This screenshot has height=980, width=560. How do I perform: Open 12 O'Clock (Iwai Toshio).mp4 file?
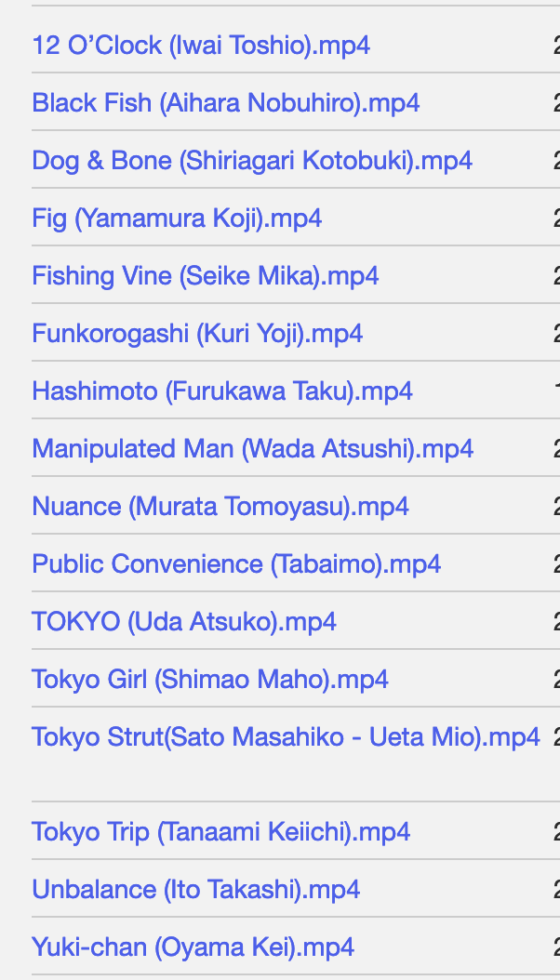(x=201, y=46)
